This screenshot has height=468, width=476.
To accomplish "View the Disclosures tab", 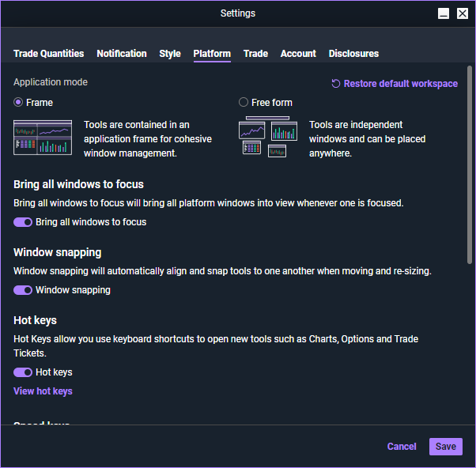I will pos(353,54).
